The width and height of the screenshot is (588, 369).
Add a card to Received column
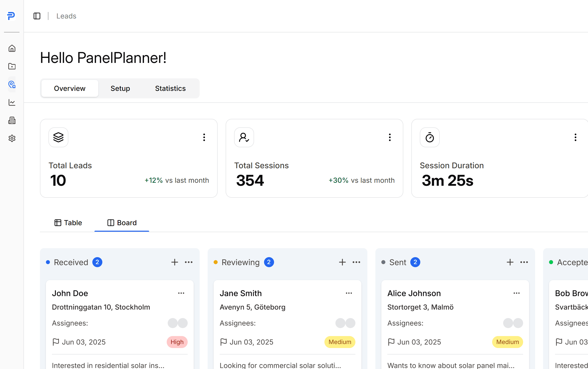[x=175, y=262]
